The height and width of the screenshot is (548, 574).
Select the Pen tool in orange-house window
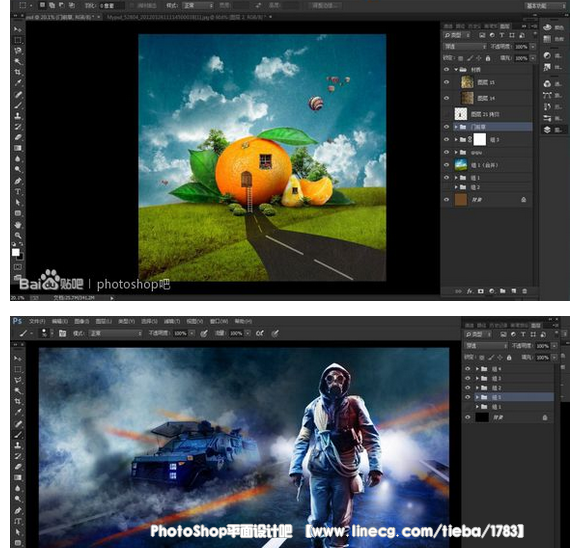point(18,181)
